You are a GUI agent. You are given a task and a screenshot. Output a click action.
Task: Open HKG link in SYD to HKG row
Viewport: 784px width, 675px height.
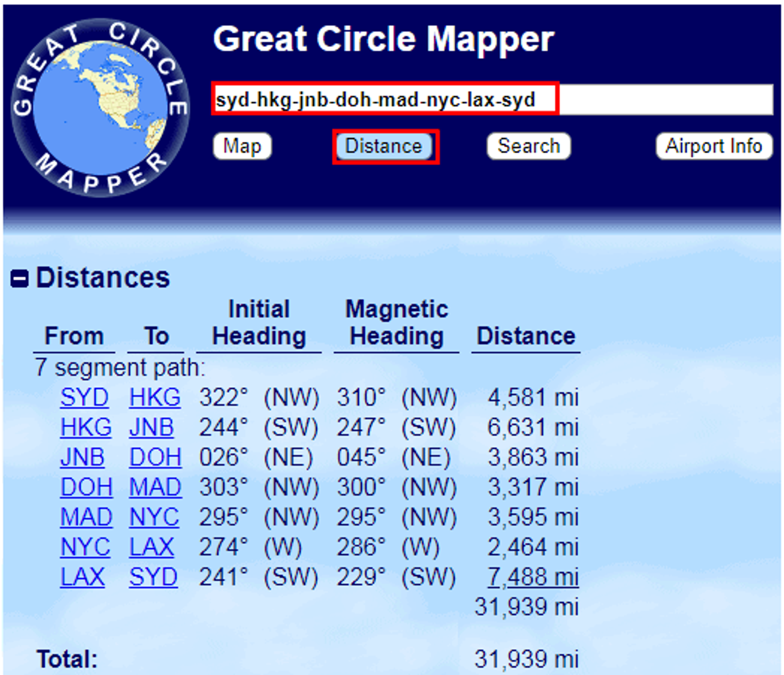[155, 397]
